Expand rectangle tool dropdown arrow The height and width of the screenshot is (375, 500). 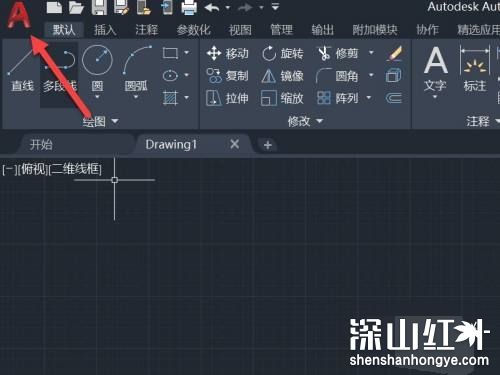(x=186, y=53)
